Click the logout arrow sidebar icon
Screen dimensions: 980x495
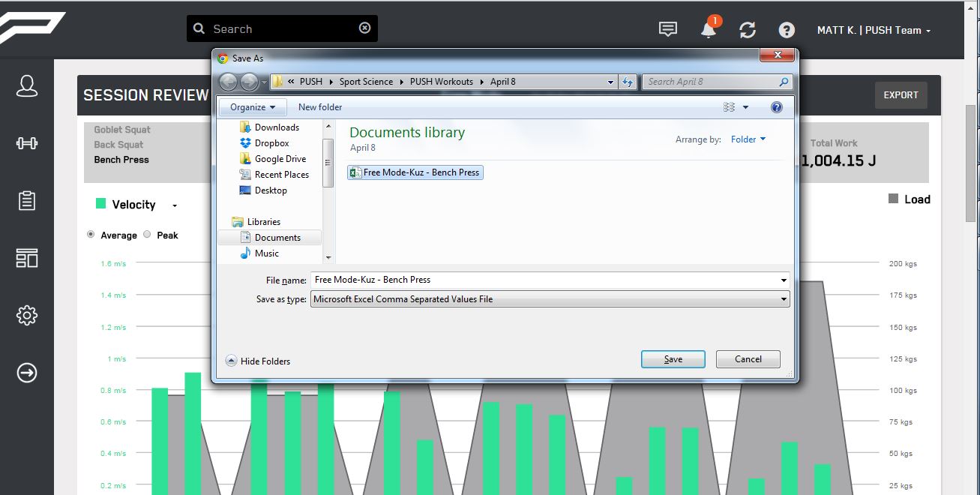pos(27,373)
